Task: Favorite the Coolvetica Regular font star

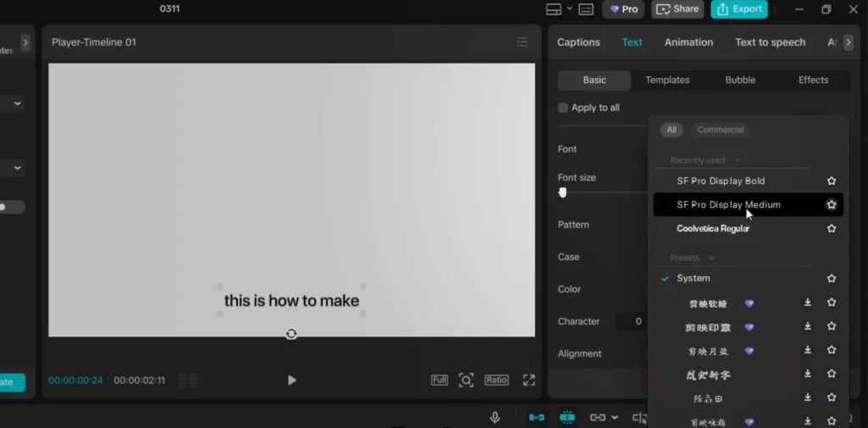Action: 831,229
